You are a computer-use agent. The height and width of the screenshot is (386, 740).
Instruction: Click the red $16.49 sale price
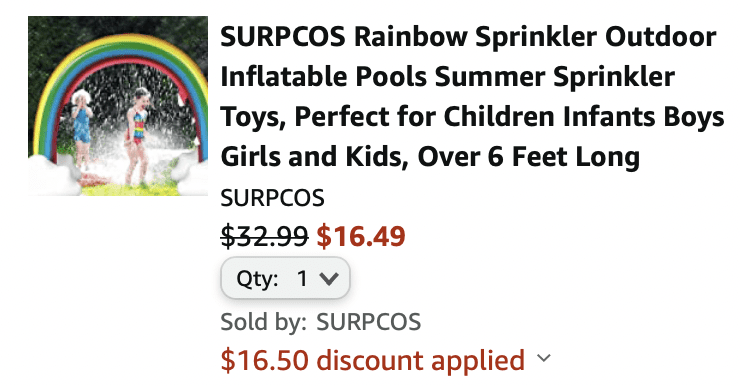(361, 236)
